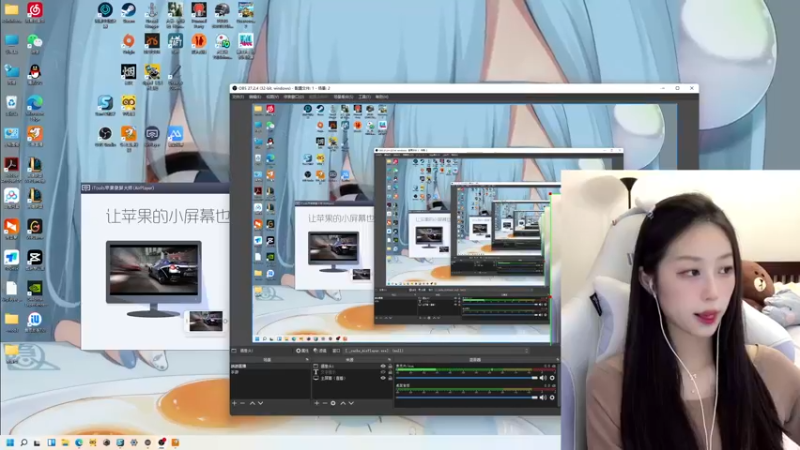This screenshot has height=450, width=800.
Task: Open Microsoft Edge desktop shortcut
Action: click(x=35, y=103)
